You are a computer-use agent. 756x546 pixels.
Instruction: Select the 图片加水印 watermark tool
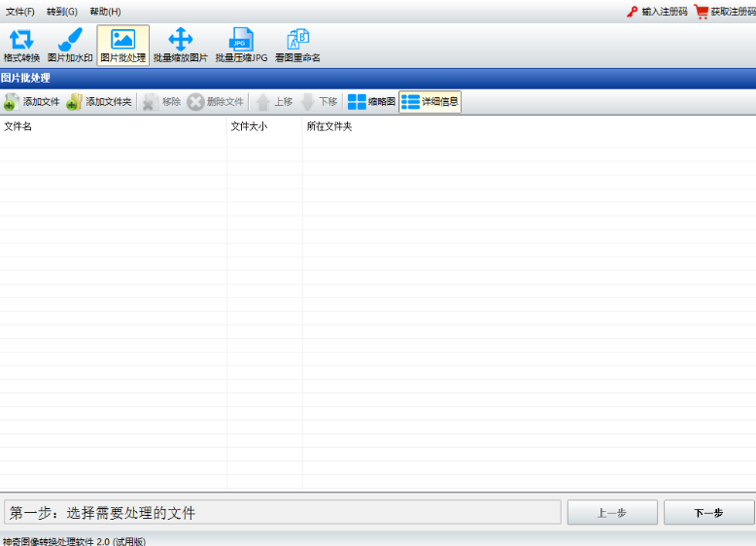click(70, 46)
